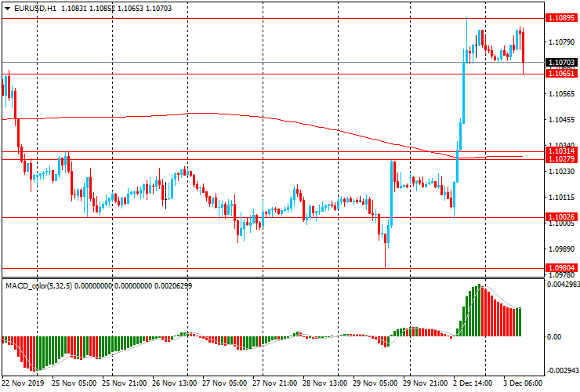Select the 28 Nov 13:00 time label
Image resolution: width=580 pixels, height=392 pixels.
(325, 383)
